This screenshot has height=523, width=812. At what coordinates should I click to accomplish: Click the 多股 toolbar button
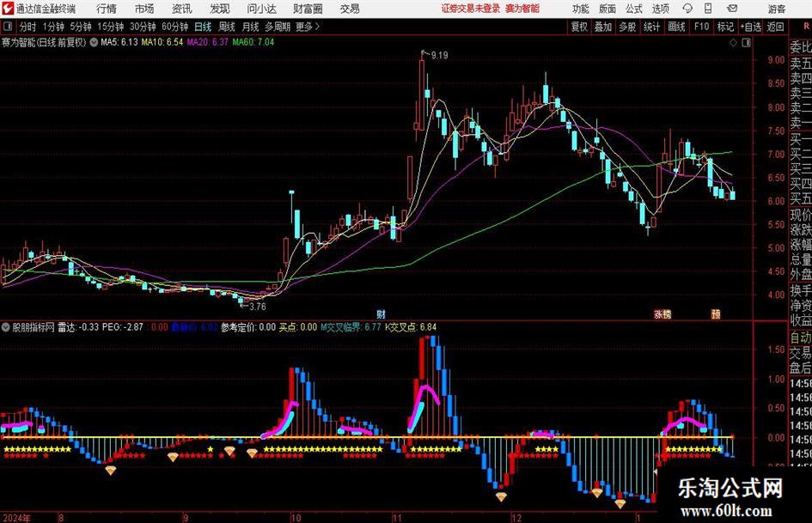(x=627, y=27)
